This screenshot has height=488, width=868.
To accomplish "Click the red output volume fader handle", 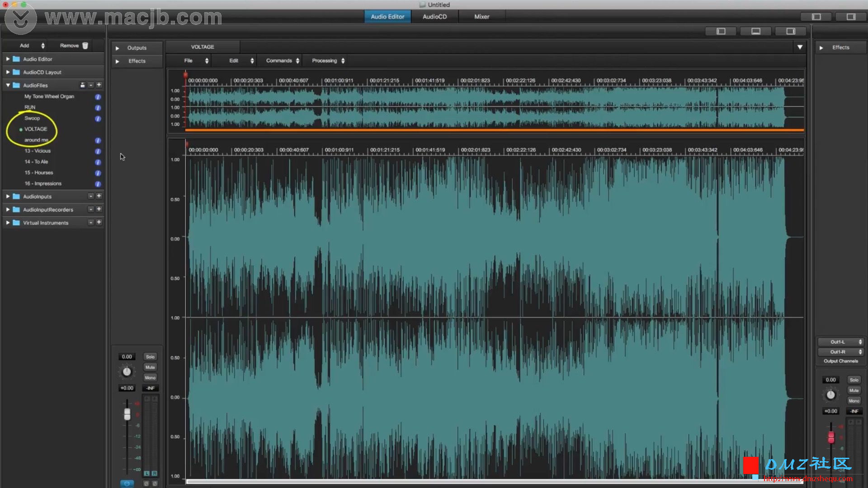I will (x=831, y=437).
